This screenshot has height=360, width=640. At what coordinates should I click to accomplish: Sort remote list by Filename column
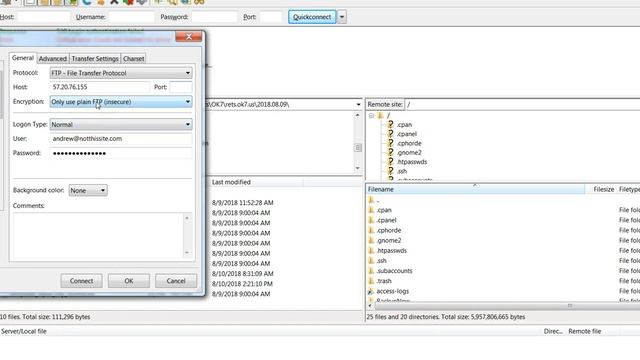pyautogui.click(x=476, y=189)
